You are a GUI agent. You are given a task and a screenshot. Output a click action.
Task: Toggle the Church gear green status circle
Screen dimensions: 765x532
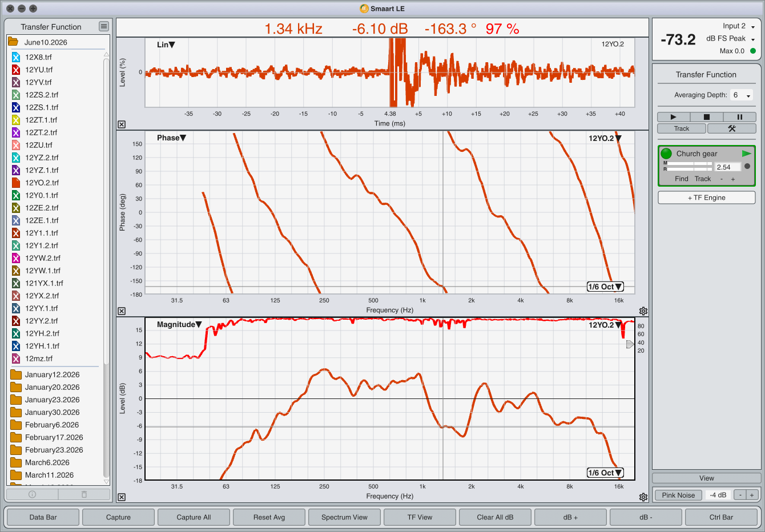(x=666, y=154)
